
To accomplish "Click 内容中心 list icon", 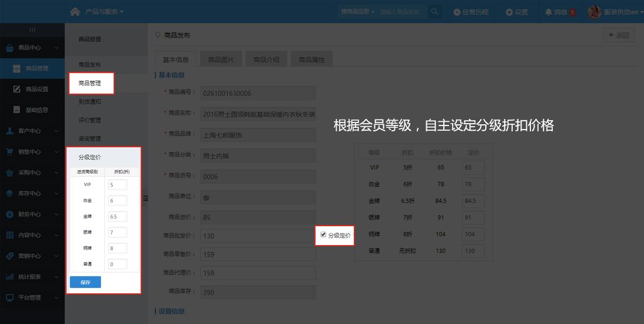I will (x=10, y=235).
